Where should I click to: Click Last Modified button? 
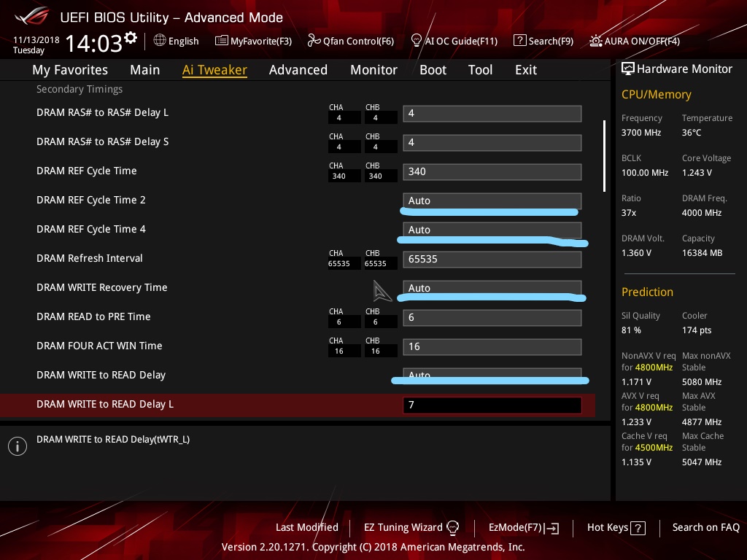coord(307,527)
